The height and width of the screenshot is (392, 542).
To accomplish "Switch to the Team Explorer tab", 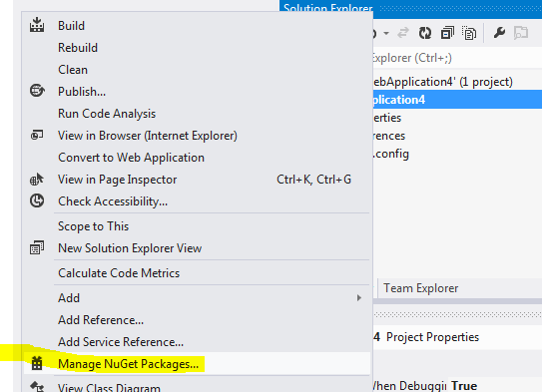I will click(x=420, y=288).
